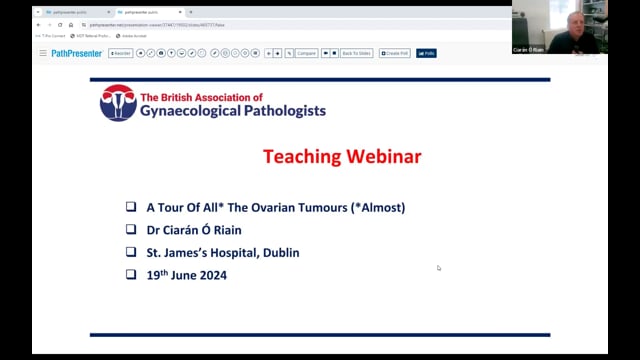
Task: Select the pencil annotation tool icon
Action: pos(215,53)
